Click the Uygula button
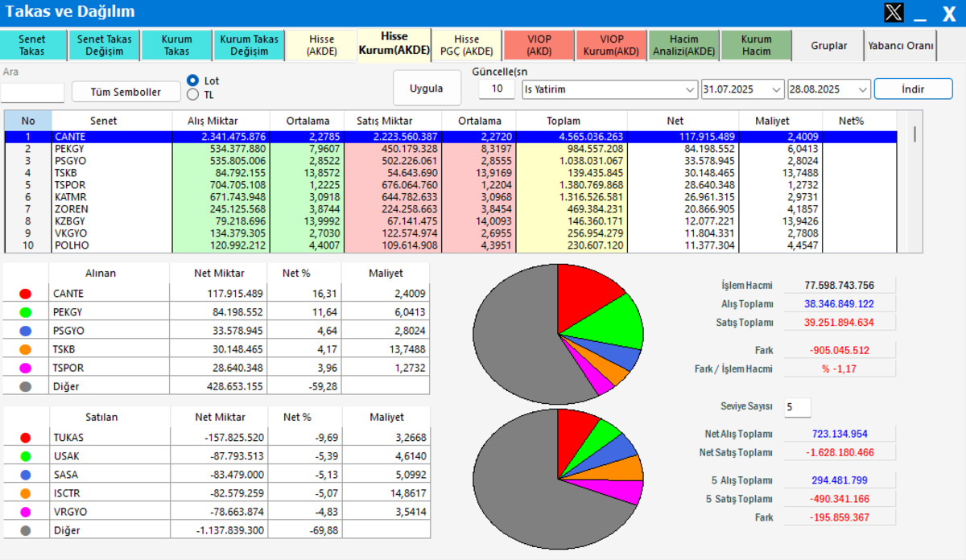966x560 pixels. click(x=427, y=89)
